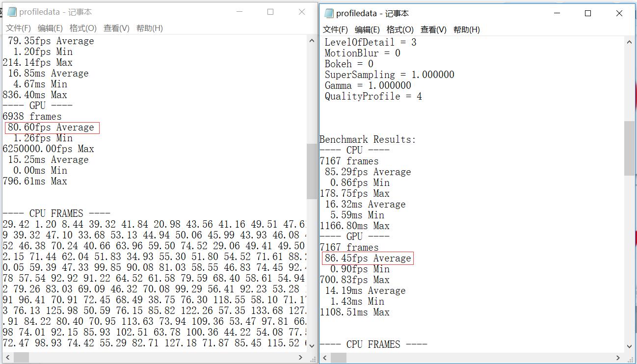637x364 pixels.
Task: Open the 编辑(E) menu in the left window
Action: [50, 28]
